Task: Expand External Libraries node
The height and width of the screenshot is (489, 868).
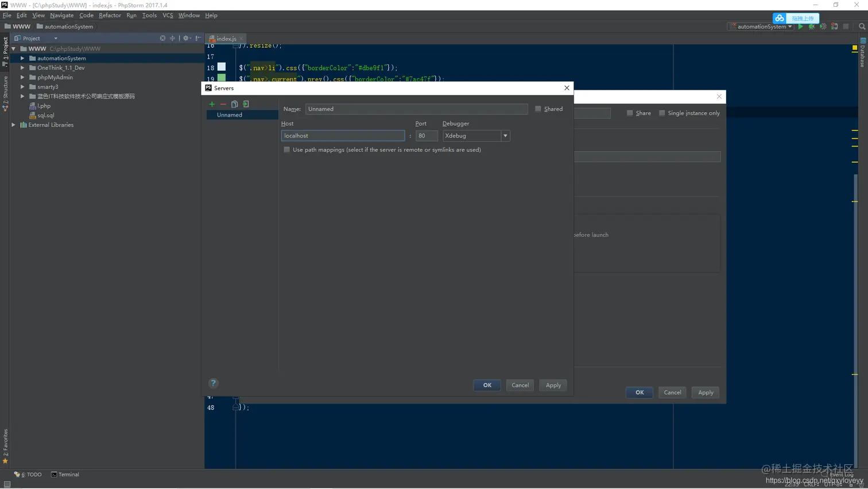Action: tap(13, 125)
